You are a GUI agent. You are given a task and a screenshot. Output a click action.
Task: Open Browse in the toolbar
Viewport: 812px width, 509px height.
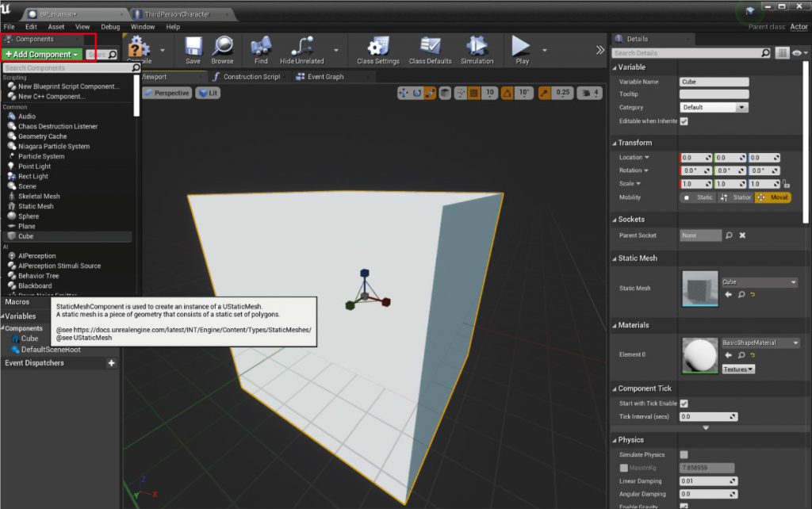click(223, 50)
